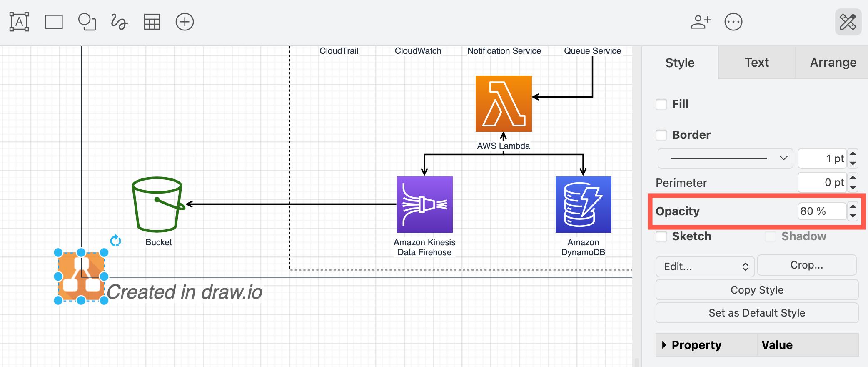Open the more options ellipsis menu
The width and height of the screenshot is (868, 367).
[733, 22]
